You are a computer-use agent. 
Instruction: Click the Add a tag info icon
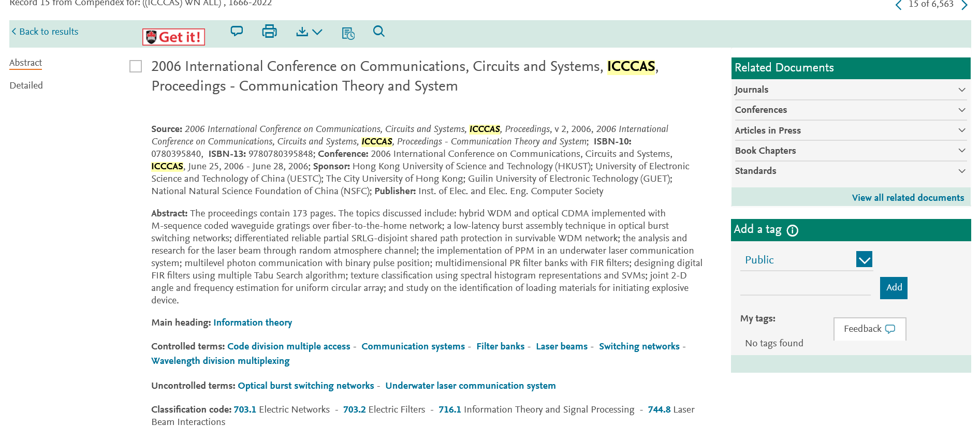pyautogui.click(x=793, y=230)
